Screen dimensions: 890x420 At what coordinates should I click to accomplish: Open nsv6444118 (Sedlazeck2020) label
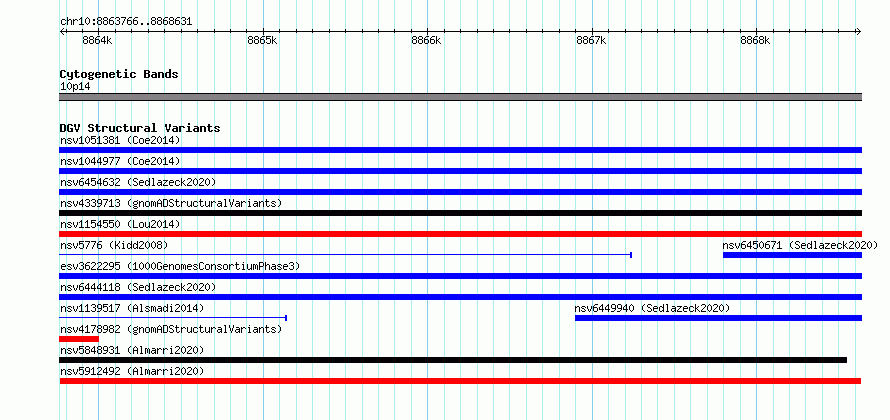138,287
